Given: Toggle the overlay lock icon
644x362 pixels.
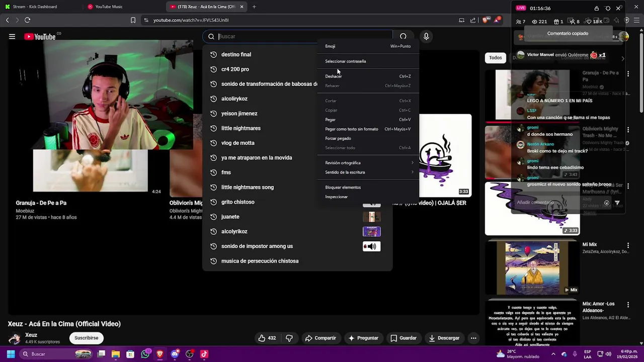Looking at the screenshot, I should click(x=597, y=8).
